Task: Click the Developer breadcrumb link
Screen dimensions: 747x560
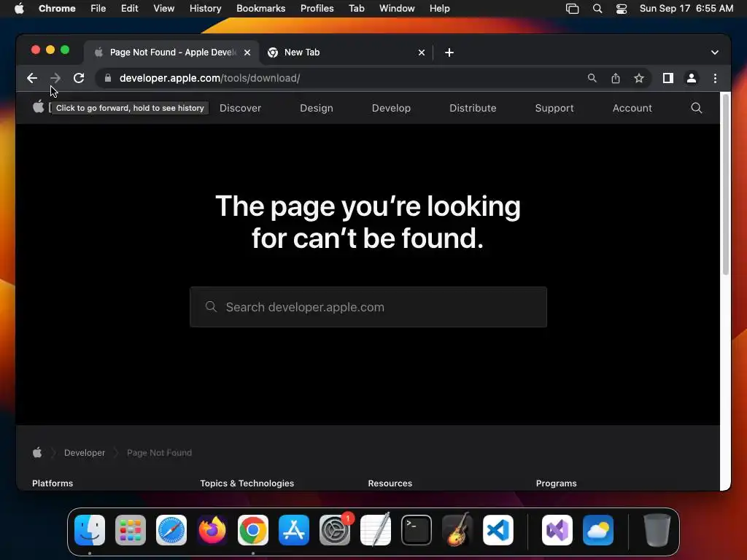Action: (85, 453)
